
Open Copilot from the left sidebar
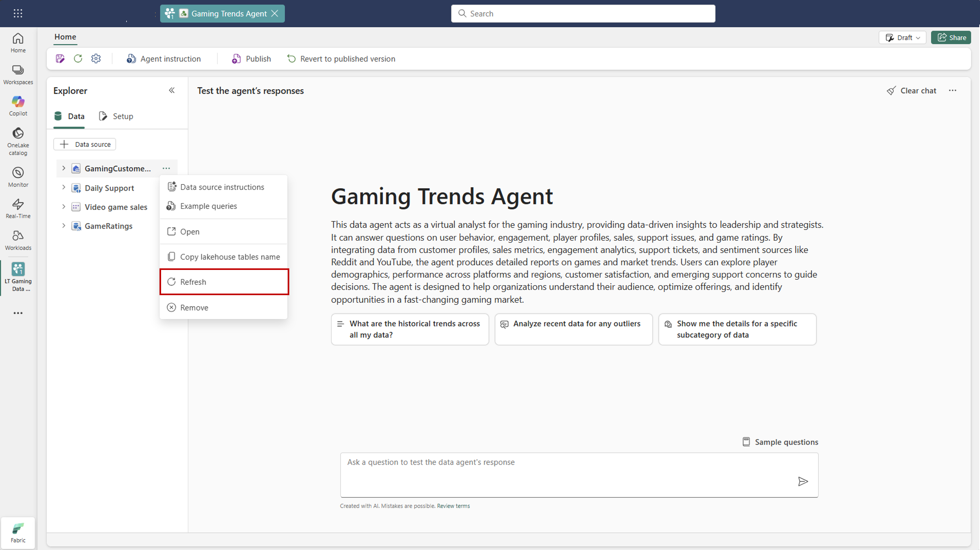tap(18, 106)
